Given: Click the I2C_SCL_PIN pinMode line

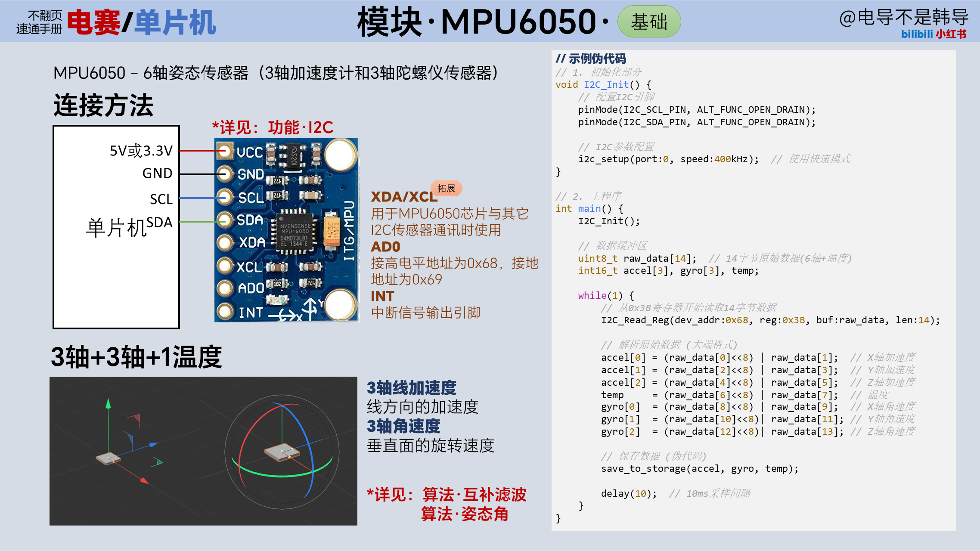Looking at the screenshot, I should pos(697,109).
